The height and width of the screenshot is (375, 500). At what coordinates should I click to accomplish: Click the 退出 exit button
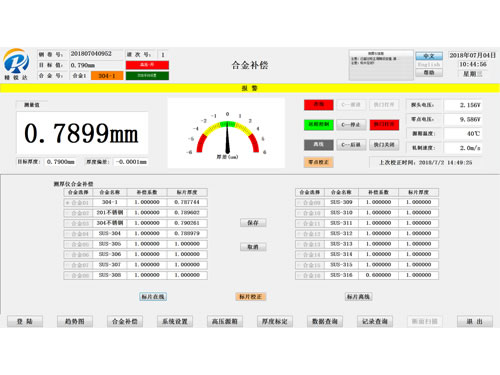point(475,321)
